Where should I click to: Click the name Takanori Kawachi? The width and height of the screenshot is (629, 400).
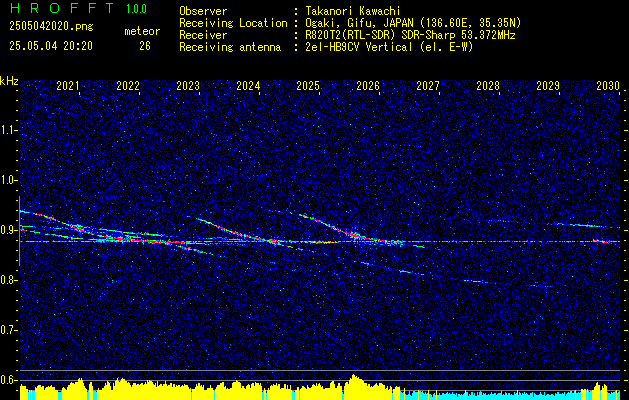click(351, 11)
